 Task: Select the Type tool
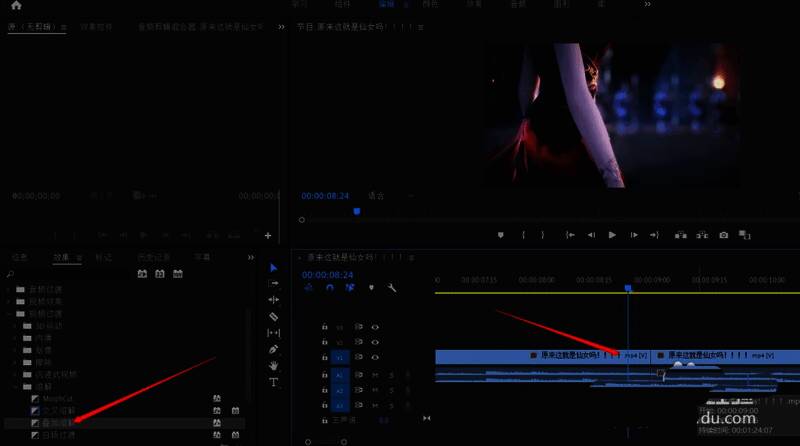pyautogui.click(x=274, y=382)
